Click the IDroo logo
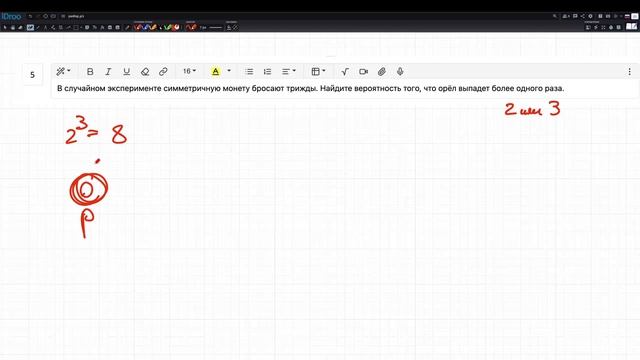Screen dimensions: 640x360 click(x=11, y=16)
